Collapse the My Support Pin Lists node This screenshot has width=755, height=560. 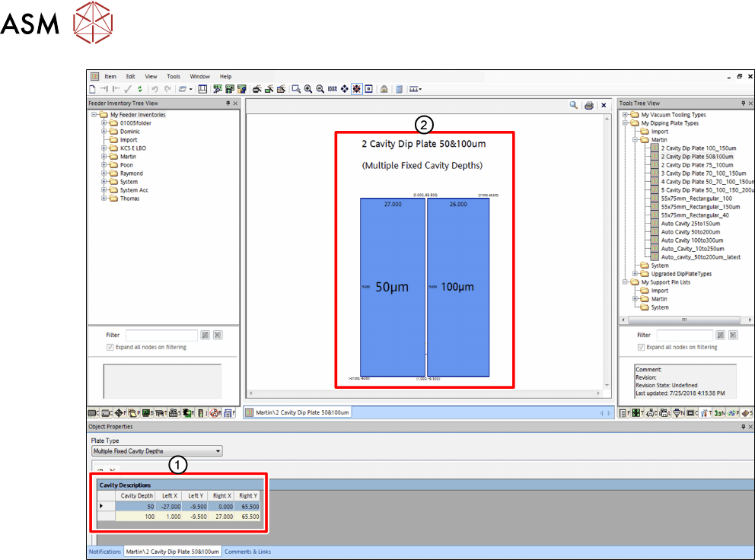(x=625, y=282)
